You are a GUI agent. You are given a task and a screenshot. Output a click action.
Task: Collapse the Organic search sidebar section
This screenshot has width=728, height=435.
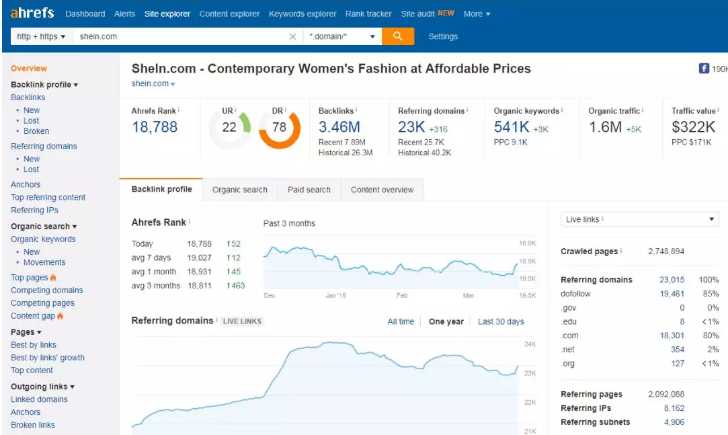[x=44, y=226]
